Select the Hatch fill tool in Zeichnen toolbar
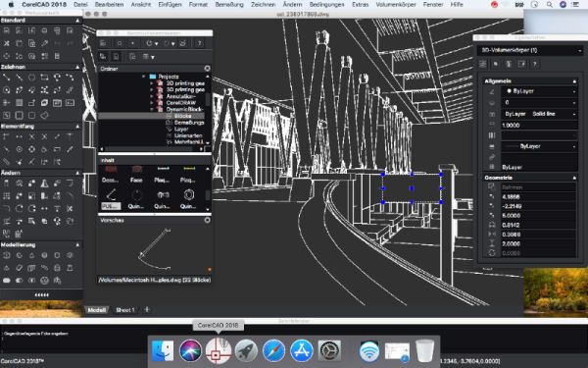The width and height of the screenshot is (588, 368). [20, 102]
